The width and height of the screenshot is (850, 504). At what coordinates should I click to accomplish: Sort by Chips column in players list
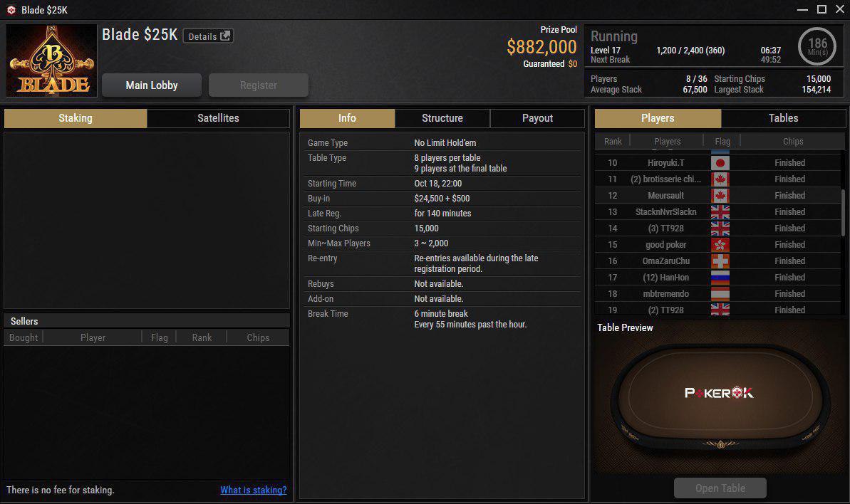coord(792,141)
